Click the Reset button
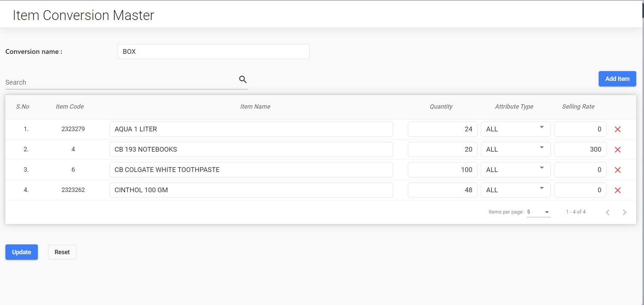Viewport: 644px width, 305px height. 62,252
